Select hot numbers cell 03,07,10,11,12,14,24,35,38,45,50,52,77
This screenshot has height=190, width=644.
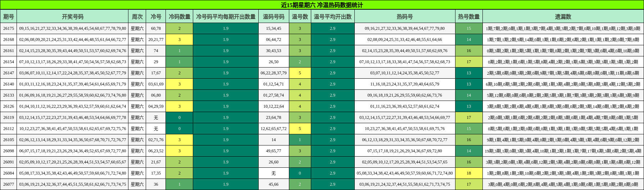[405, 73]
